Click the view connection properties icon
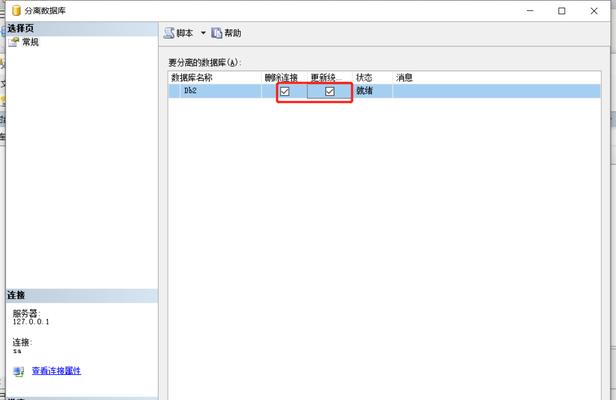This screenshot has width=616, height=400. (x=18, y=371)
